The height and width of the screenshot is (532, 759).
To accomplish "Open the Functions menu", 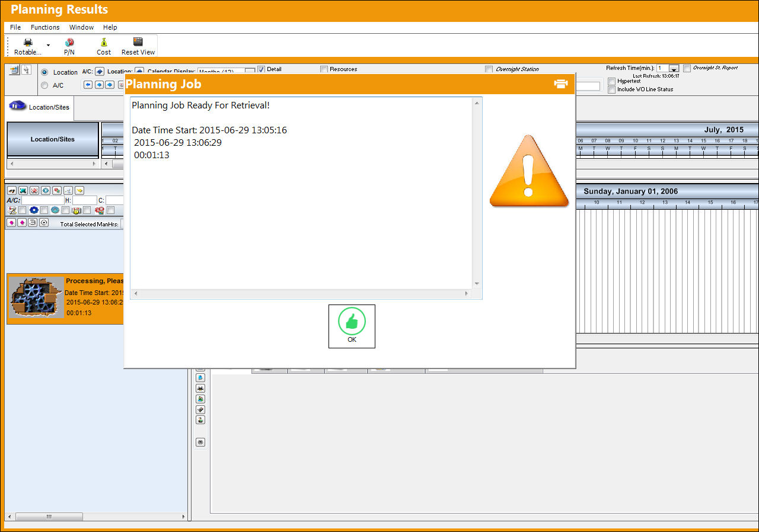I will coord(45,27).
